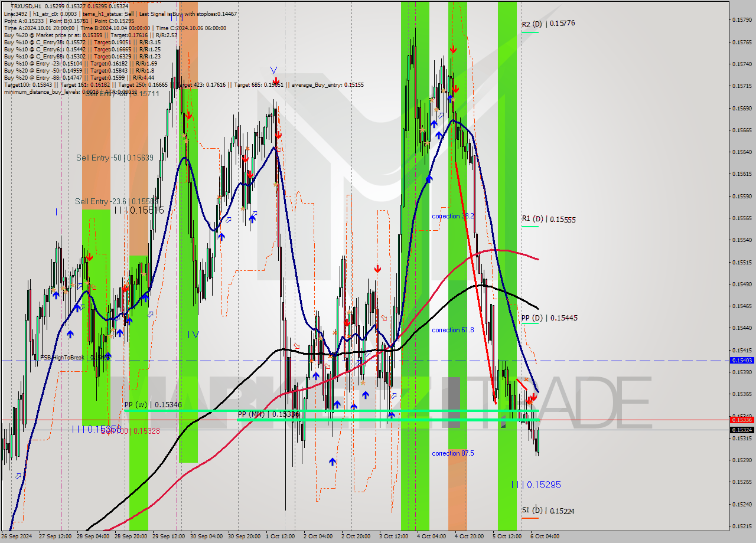
Task: Click the '4 Oct 20:00' time axis label
Action: point(469,537)
